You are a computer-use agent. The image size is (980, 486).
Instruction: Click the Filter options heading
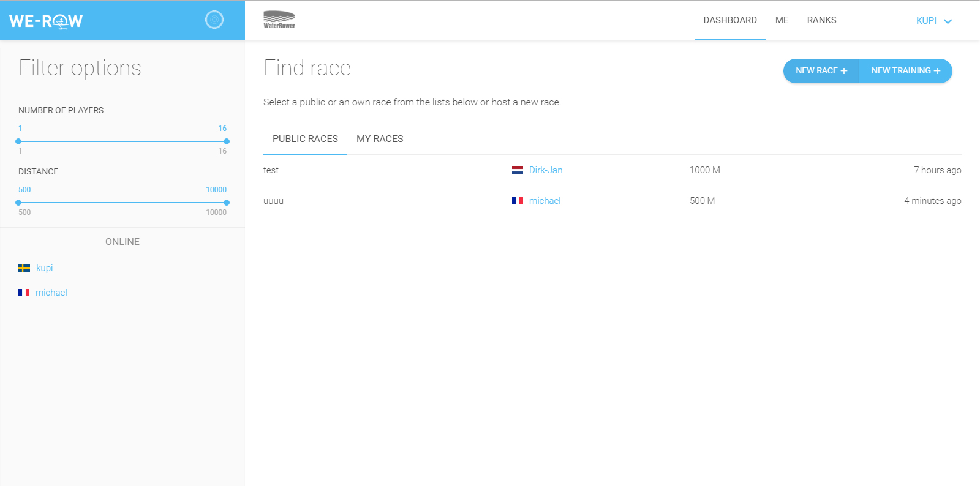tap(80, 68)
